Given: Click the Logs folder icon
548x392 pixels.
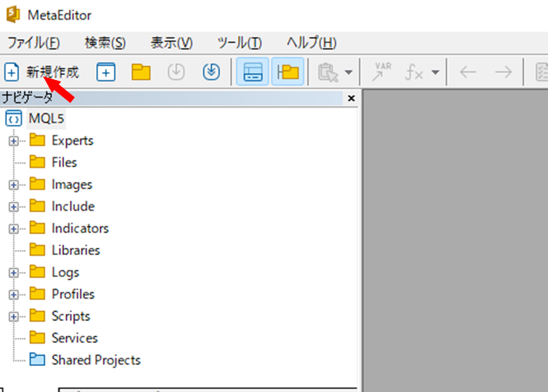Looking at the screenshot, I should (37, 272).
